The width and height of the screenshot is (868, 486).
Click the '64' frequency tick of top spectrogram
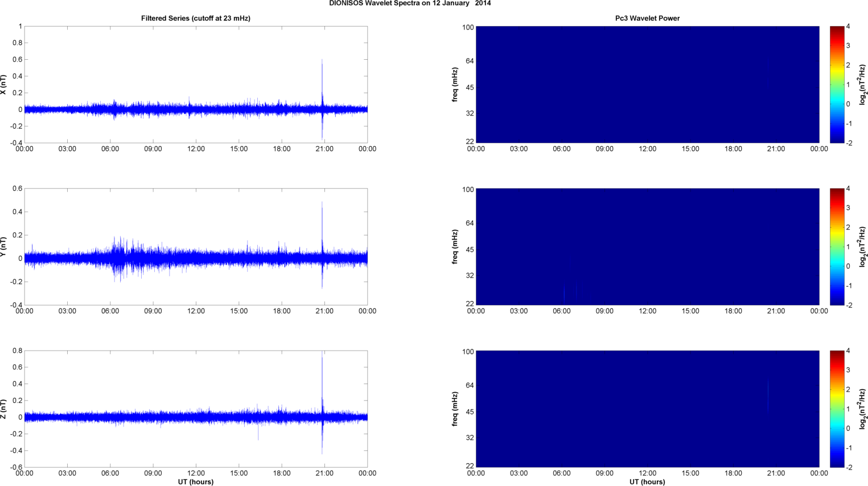click(470, 61)
